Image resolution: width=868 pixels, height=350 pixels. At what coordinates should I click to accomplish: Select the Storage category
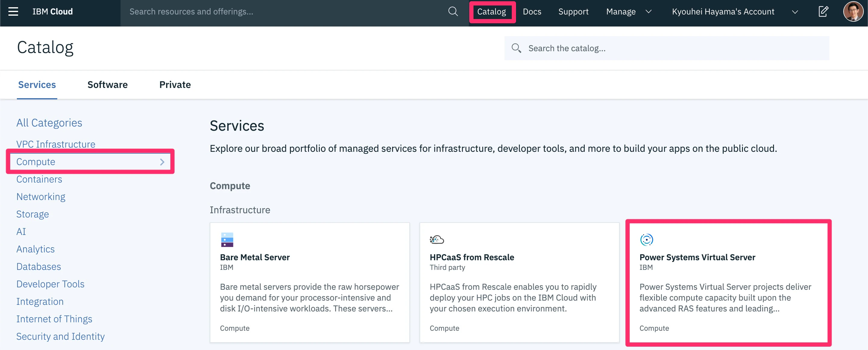point(33,214)
